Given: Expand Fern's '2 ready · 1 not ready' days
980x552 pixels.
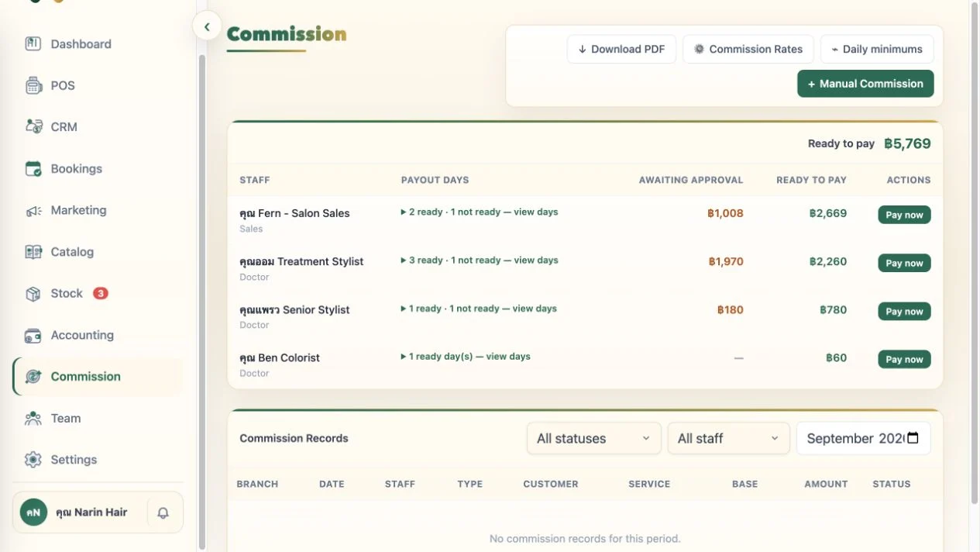Looking at the screenshot, I should point(480,212).
